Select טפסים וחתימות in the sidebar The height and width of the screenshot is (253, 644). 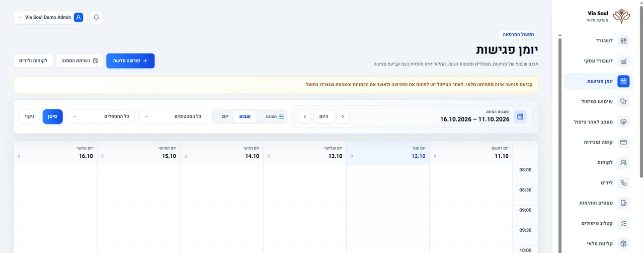click(x=597, y=203)
